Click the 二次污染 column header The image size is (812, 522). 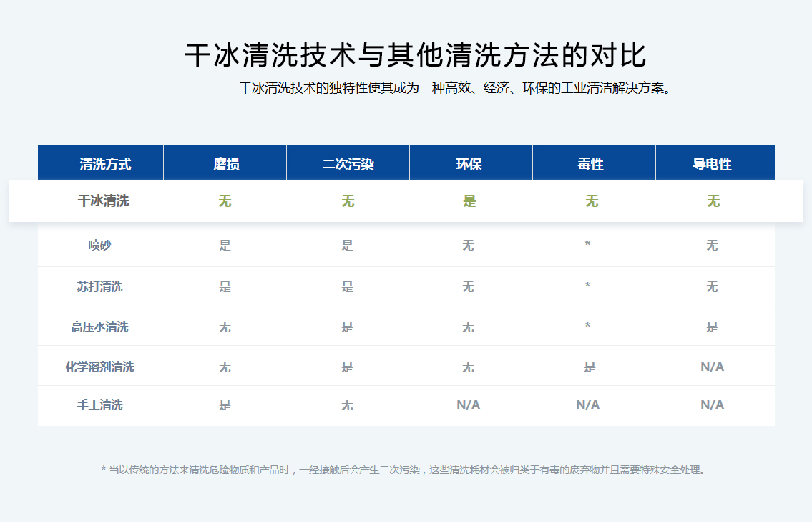(x=348, y=164)
